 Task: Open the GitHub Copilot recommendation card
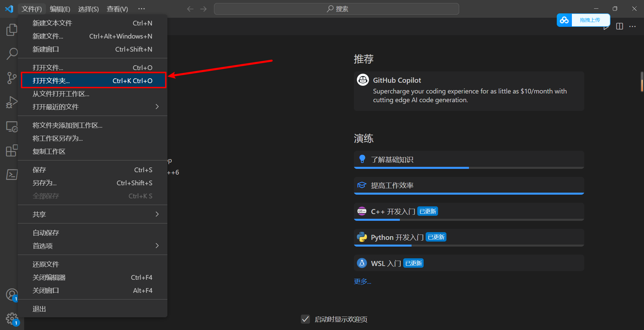[x=469, y=91]
